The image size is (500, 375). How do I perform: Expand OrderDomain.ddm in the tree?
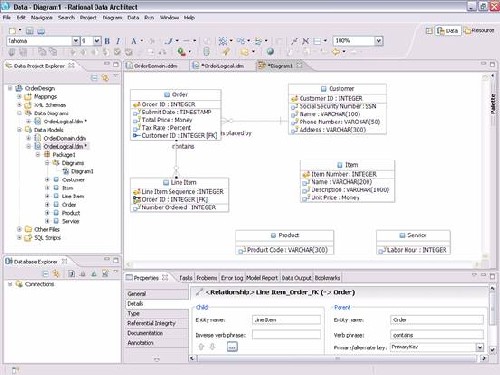coord(29,138)
